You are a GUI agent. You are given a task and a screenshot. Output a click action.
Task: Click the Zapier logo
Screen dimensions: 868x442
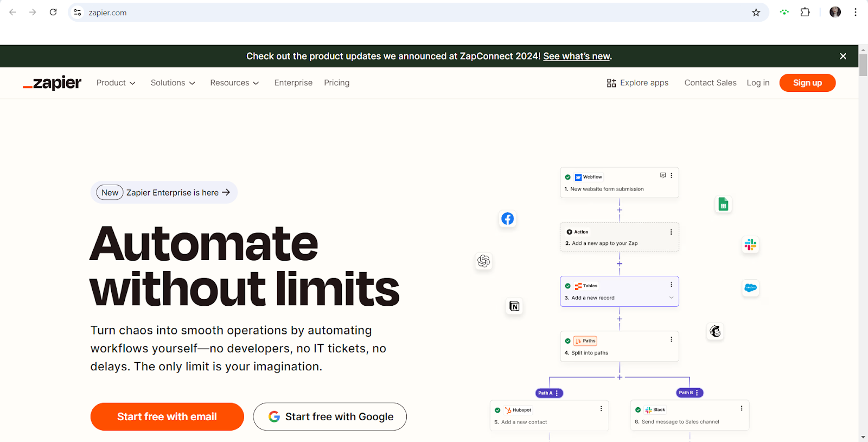click(52, 83)
